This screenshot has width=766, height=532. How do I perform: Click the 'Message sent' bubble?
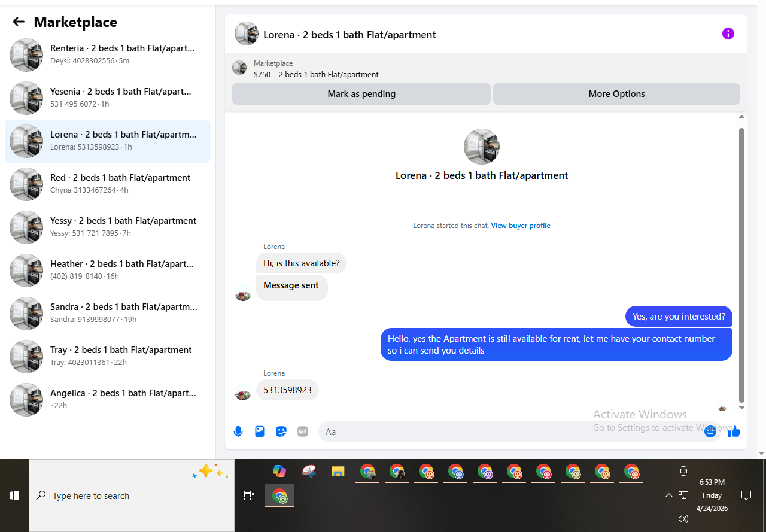[x=292, y=288]
